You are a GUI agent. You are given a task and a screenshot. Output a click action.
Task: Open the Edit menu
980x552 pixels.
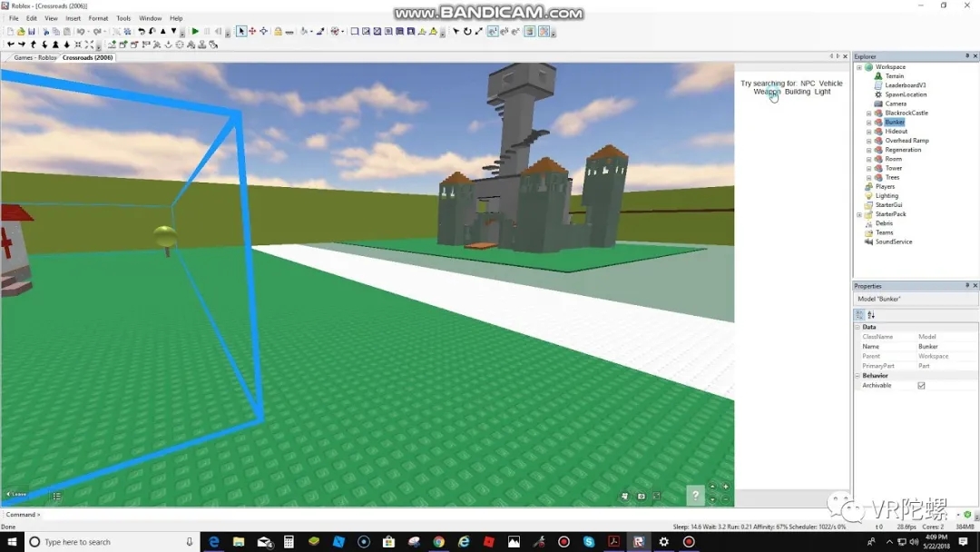31,18
